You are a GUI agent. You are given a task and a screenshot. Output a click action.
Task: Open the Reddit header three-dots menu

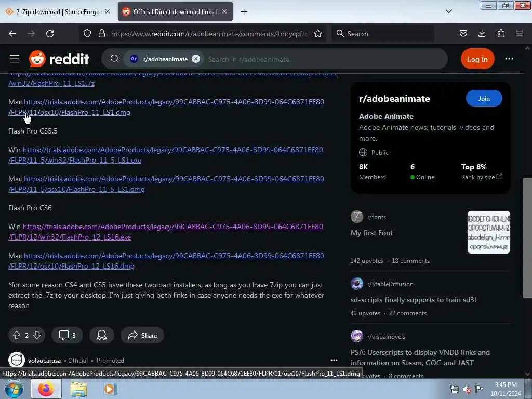click(x=509, y=59)
